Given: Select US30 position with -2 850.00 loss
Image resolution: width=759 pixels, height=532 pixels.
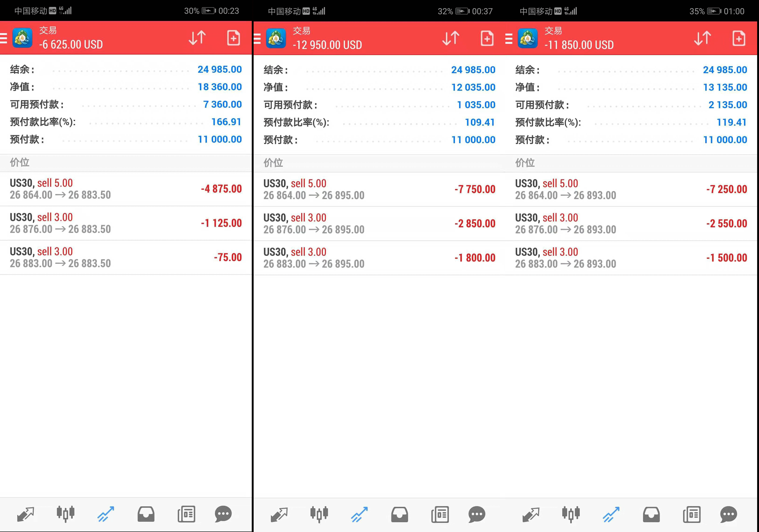Looking at the screenshot, I should 379,224.
